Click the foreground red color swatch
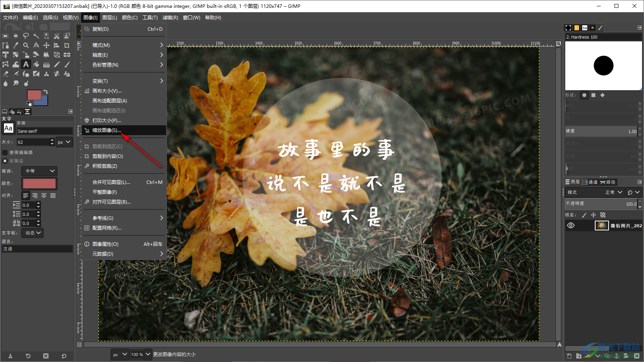 pos(34,95)
